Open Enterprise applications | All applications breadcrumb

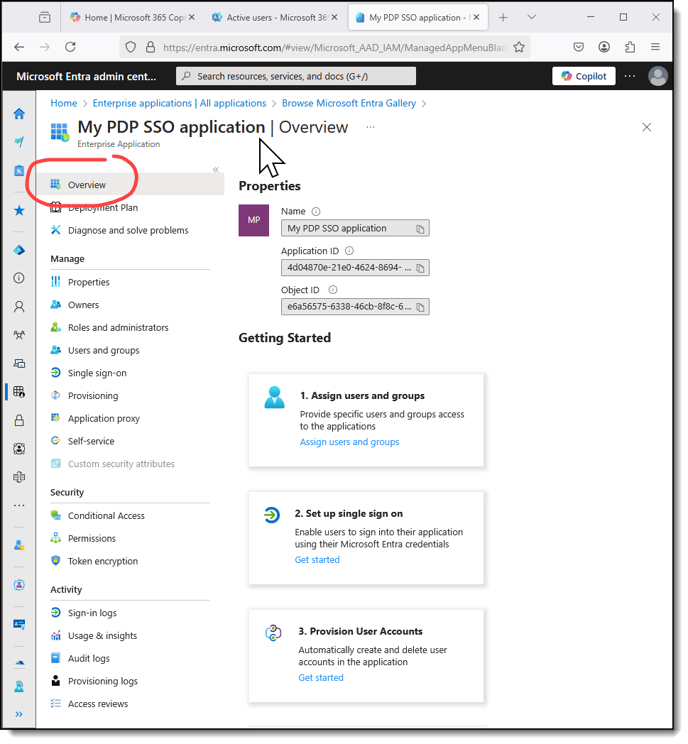(x=179, y=103)
